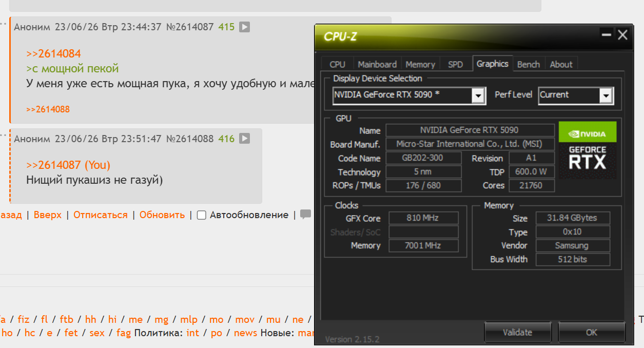Screen dimensions: 644x348
Task: Switch to the SPD tab
Action: tap(455, 64)
